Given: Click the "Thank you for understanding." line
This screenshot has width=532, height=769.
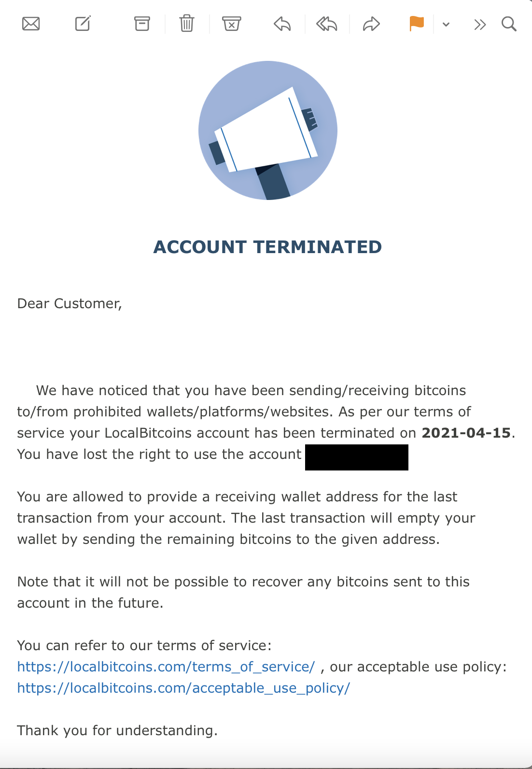Looking at the screenshot, I should point(117,730).
